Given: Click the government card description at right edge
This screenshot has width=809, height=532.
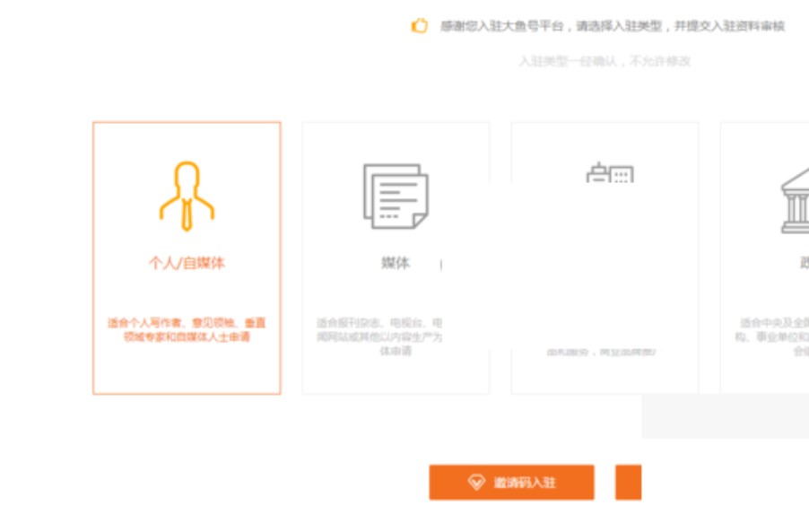Looking at the screenshot, I should [x=774, y=336].
